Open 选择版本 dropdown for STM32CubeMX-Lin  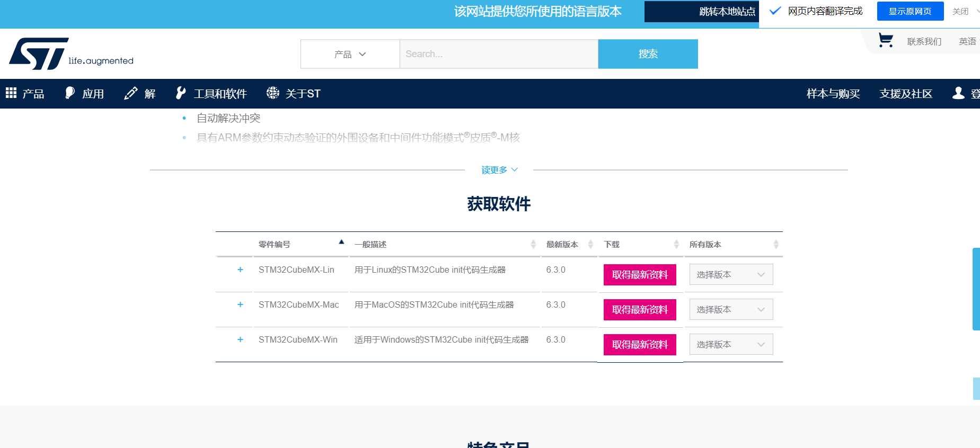coord(731,274)
